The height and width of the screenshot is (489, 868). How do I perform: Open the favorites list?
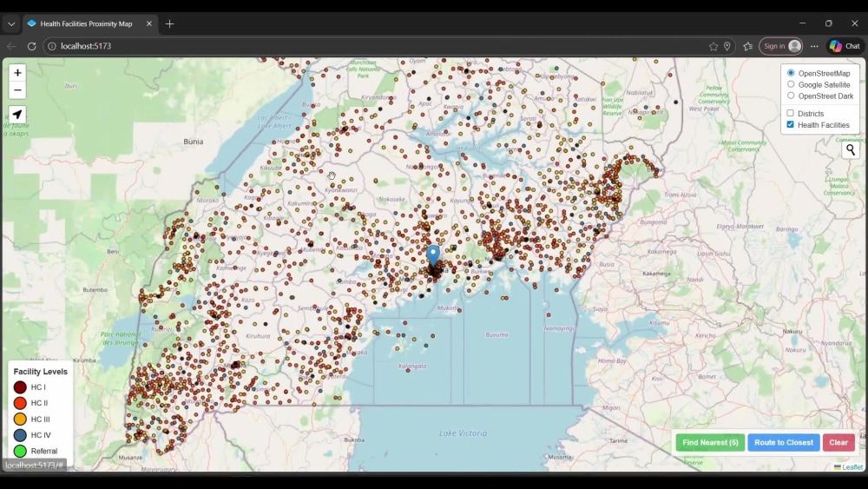(748, 47)
